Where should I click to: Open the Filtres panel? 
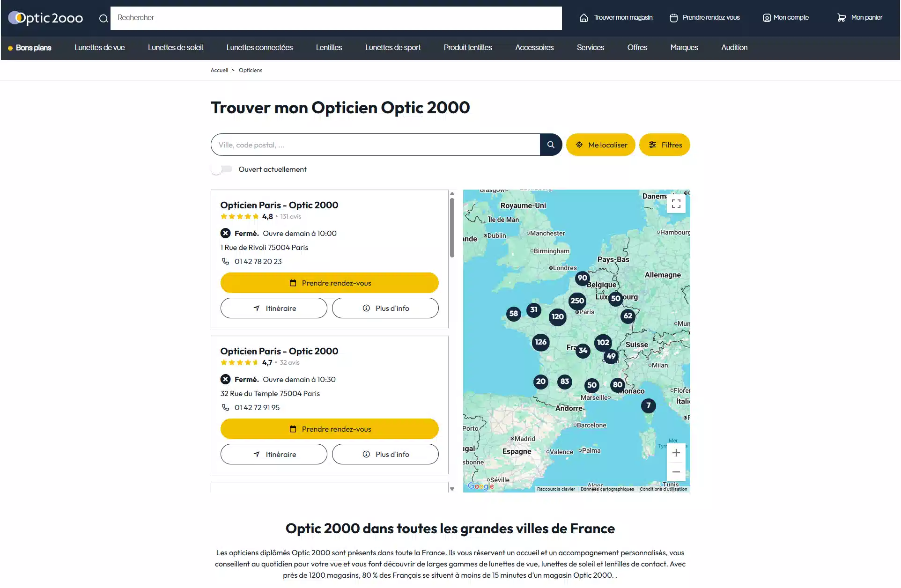pos(665,145)
